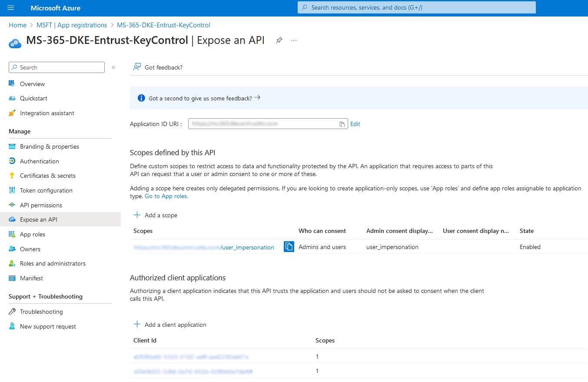Screen dimensions: 588x382
Task: Click the Admins and users cell
Action: click(x=322, y=247)
